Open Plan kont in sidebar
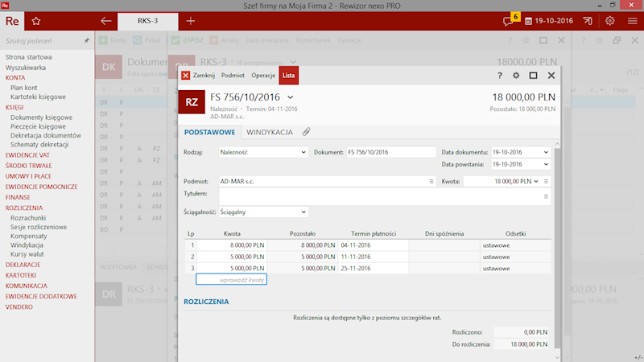The width and height of the screenshot is (644, 362). pos(24,88)
